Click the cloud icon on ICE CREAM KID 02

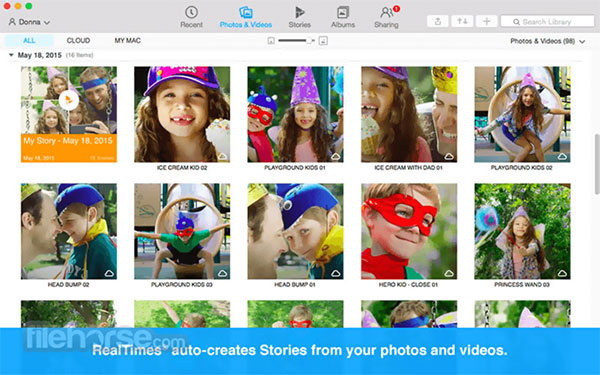pos(222,157)
